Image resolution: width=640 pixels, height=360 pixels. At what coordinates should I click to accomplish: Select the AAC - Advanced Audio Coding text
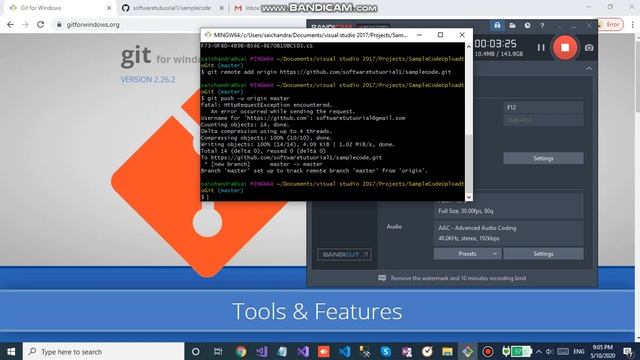coord(477,228)
